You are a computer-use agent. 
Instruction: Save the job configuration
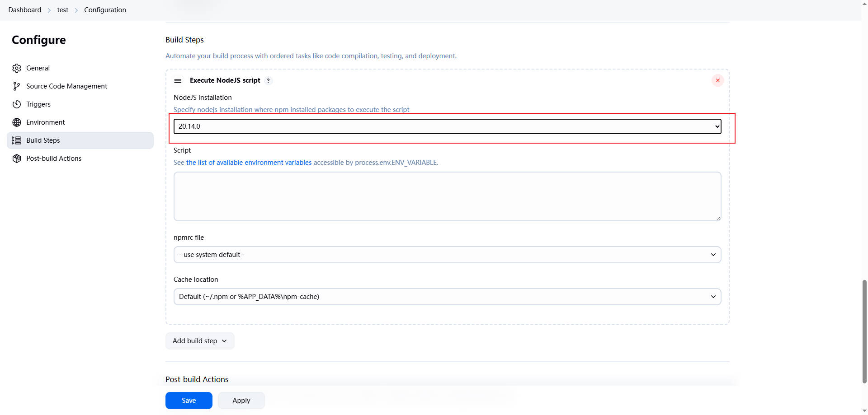[189, 401]
